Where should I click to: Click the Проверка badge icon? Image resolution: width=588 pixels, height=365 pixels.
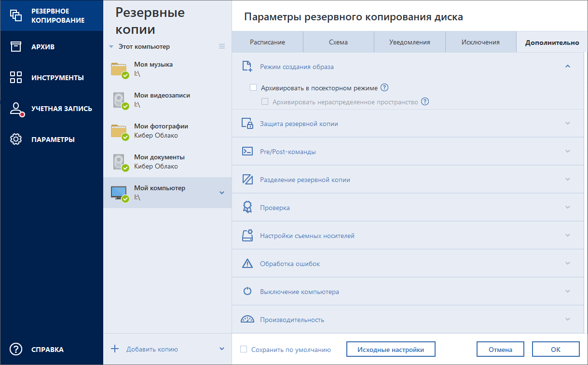[247, 208]
